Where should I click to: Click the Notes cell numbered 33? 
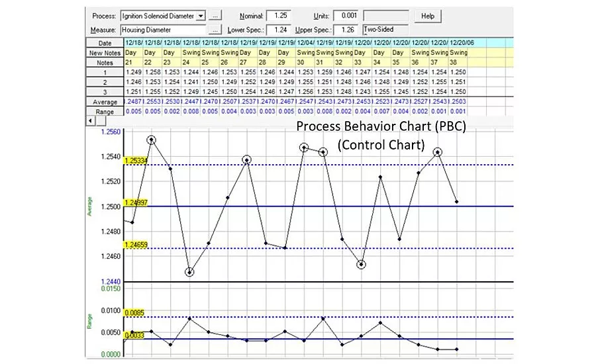[363, 62]
